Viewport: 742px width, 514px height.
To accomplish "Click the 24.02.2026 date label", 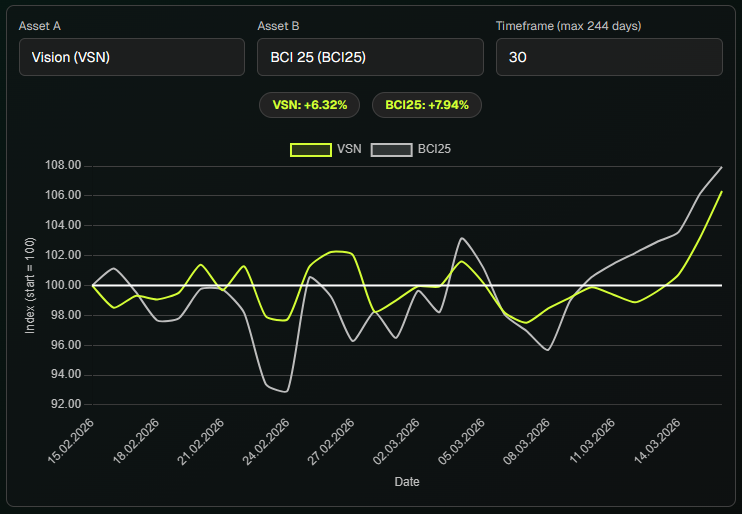I will 266,441.
